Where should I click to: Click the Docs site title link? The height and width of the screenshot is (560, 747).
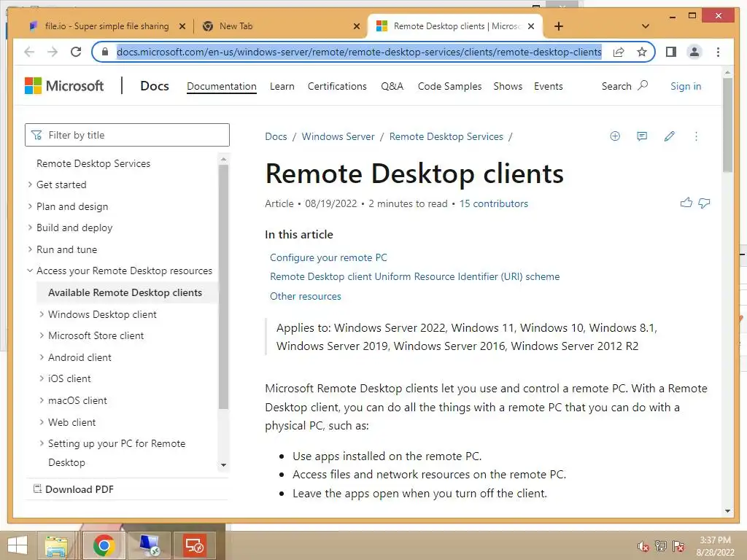(155, 86)
